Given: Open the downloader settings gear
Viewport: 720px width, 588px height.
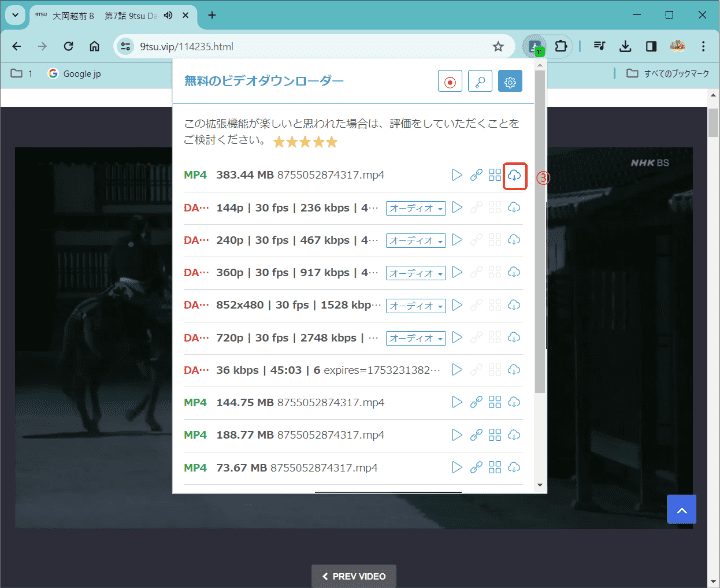Looking at the screenshot, I should tap(510, 83).
